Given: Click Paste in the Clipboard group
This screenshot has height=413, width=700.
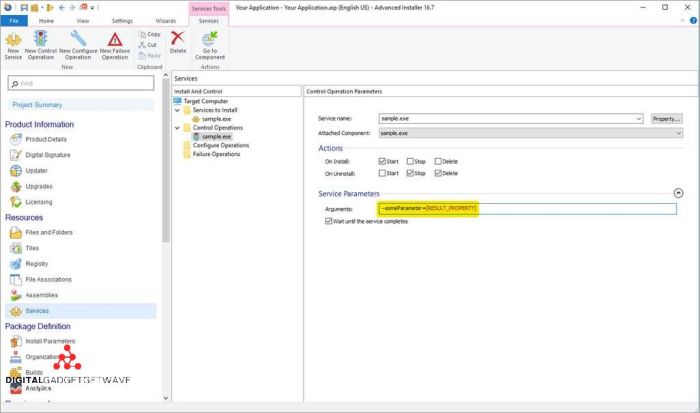Looking at the screenshot, I should point(150,55).
